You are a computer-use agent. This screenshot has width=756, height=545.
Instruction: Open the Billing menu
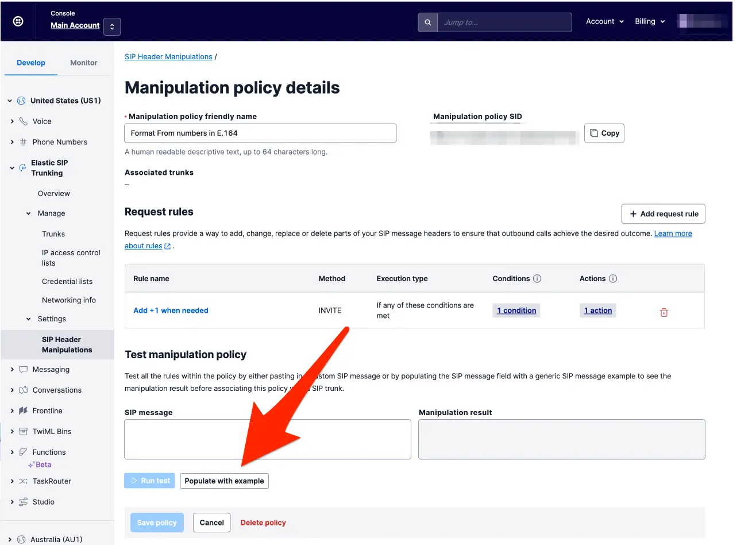click(x=650, y=21)
